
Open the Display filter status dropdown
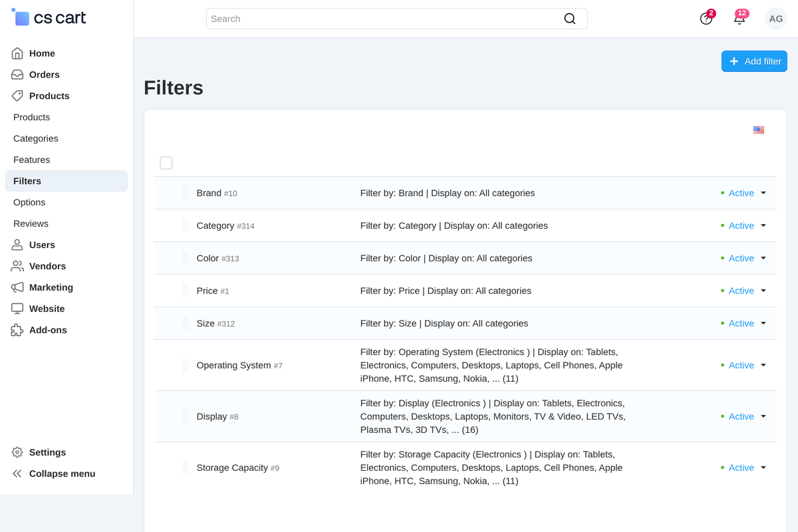[x=743, y=416]
